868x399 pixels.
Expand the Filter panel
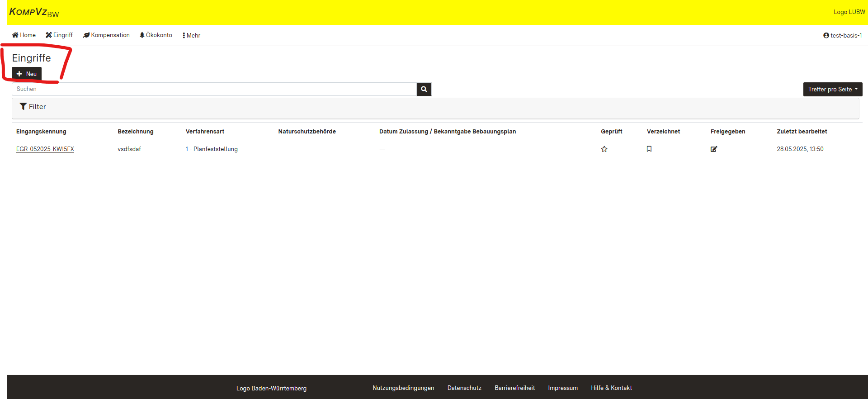[33, 107]
